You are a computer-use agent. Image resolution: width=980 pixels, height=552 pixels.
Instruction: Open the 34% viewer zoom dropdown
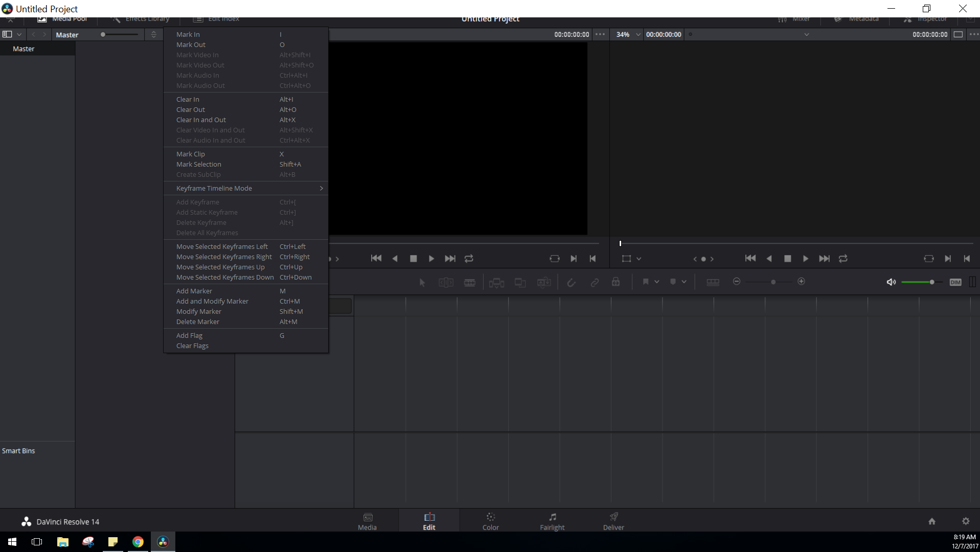coord(628,34)
